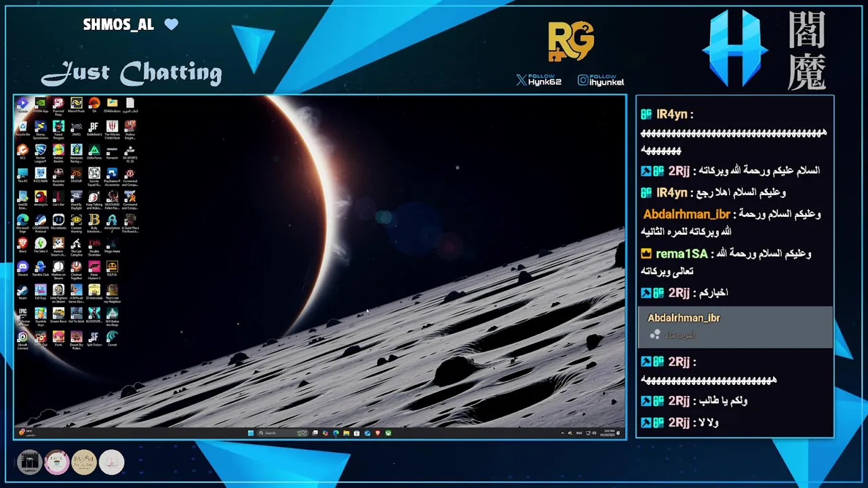Launch Battlefield 6 desktop icon
The width and height of the screenshot is (868, 488).
[x=94, y=128]
